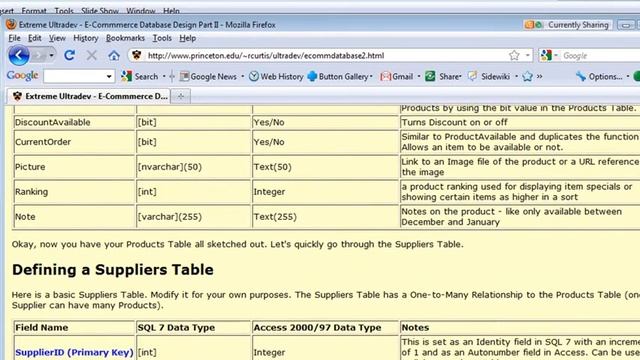The height and width of the screenshot is (360, 640).
Task: Expand the Sidewiki dropdown arrow
Action: (516, 76)
